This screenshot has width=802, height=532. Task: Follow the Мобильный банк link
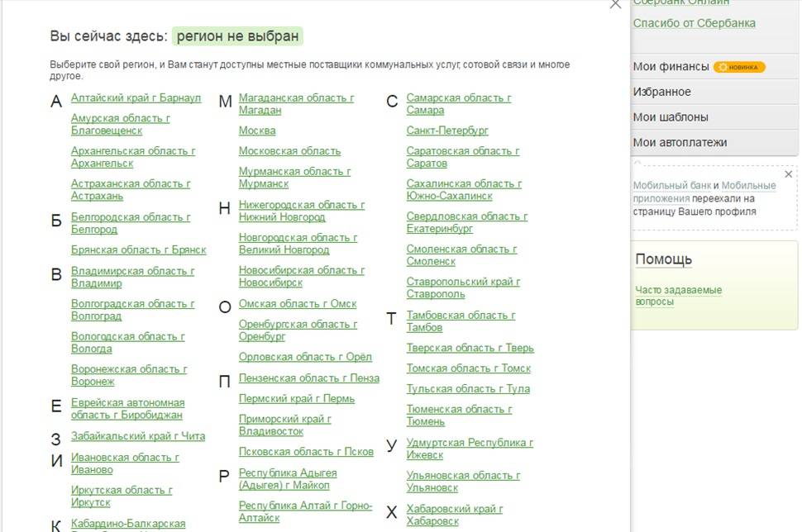pos(671,186)
